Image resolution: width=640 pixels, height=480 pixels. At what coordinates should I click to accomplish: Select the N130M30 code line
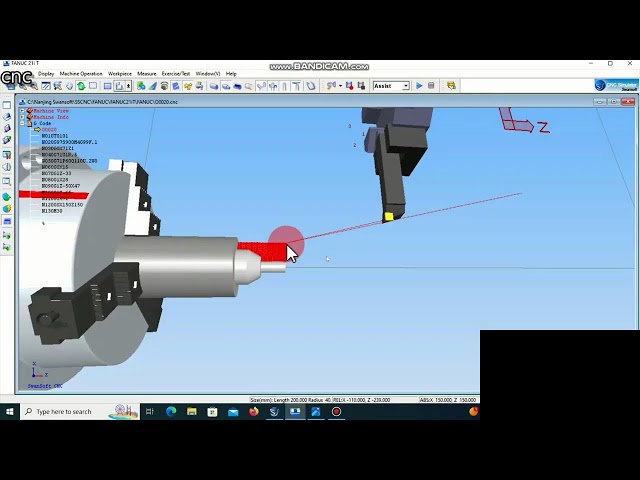coord(52,211)
